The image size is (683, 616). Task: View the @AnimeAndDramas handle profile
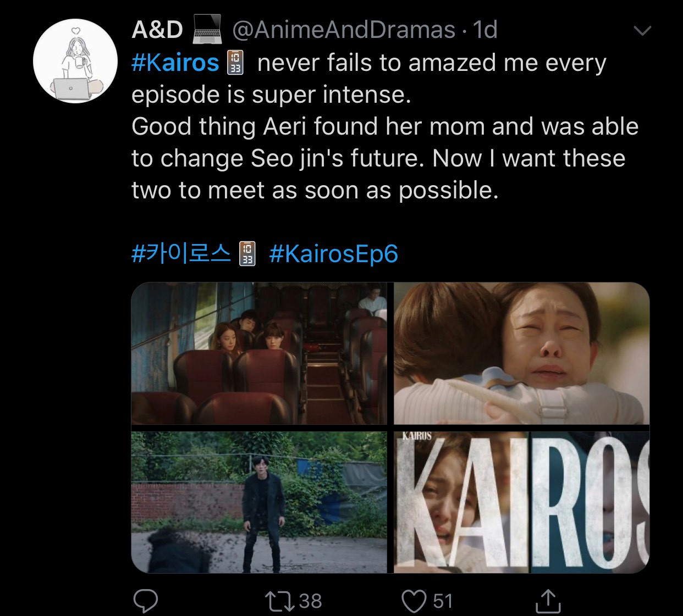coord(344,30)
